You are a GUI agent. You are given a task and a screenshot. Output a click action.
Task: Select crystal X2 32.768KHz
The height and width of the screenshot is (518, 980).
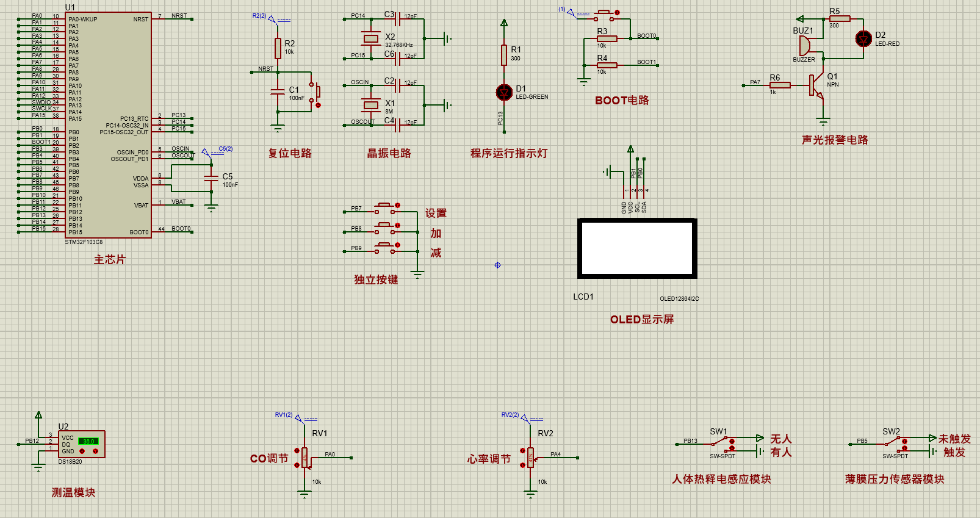371,39
